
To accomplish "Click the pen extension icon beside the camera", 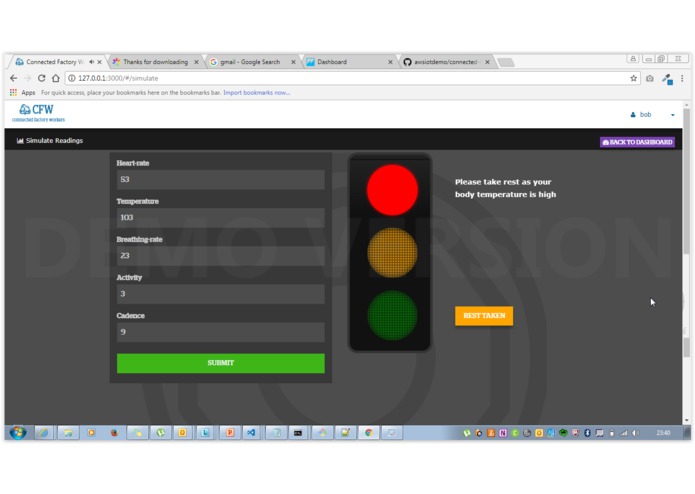I will click(x=667, y=79).
